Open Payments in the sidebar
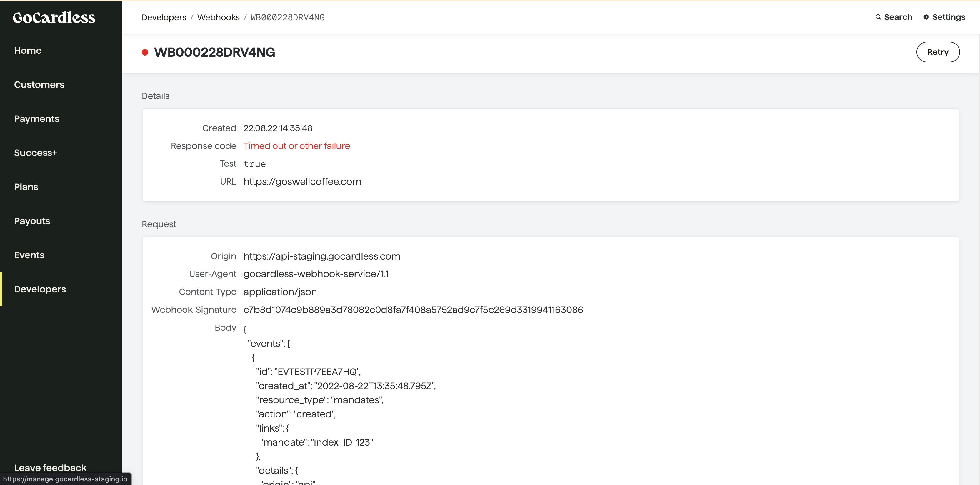980x485 pixels. pyautogui.click(x=36, y=118)
